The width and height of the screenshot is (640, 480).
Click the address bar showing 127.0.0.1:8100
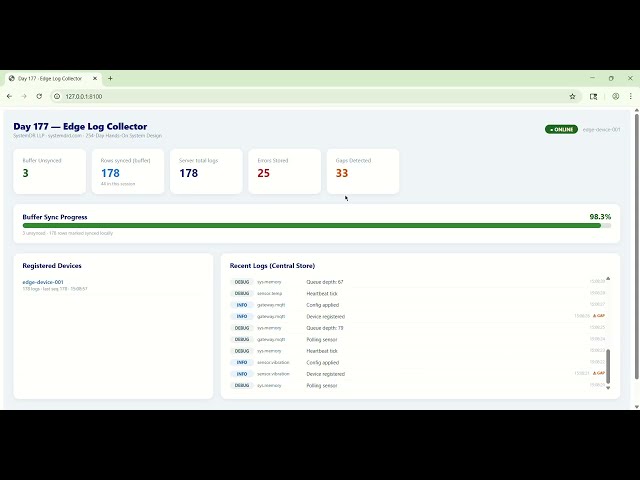coord(310,96)
